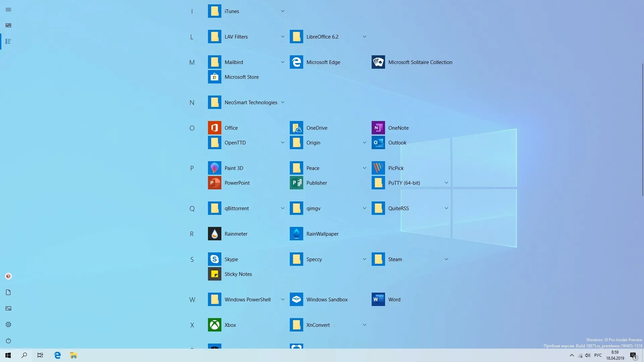Viewport: 644px width, 362px height.
Task: Expand the iTunes folder
Action: click(x=283, y=11)
